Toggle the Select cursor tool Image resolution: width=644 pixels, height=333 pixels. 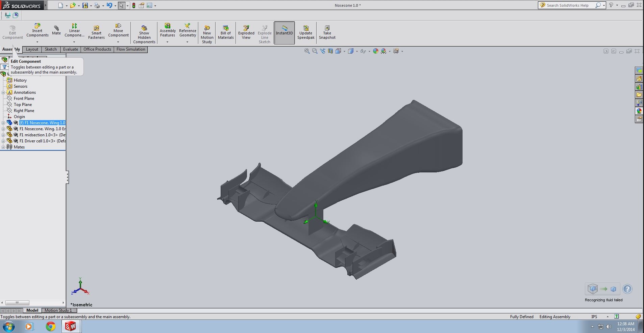click(122, 5)
